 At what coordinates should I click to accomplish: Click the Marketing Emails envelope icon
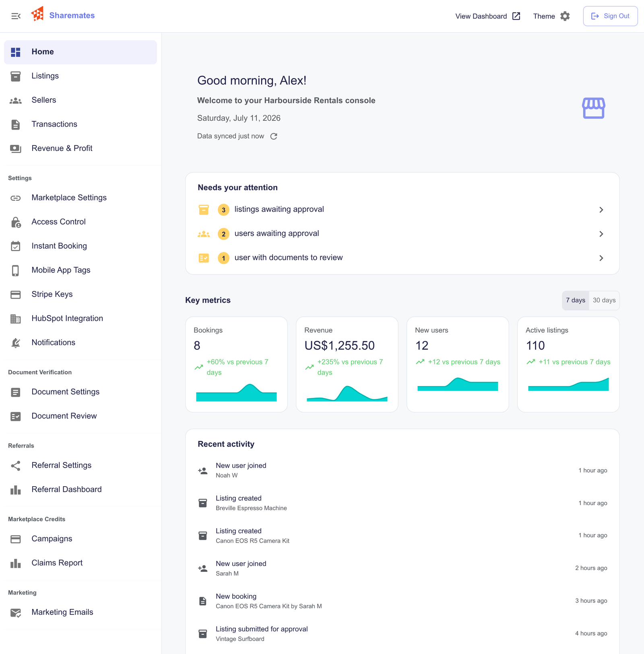[x=16, y=613]
